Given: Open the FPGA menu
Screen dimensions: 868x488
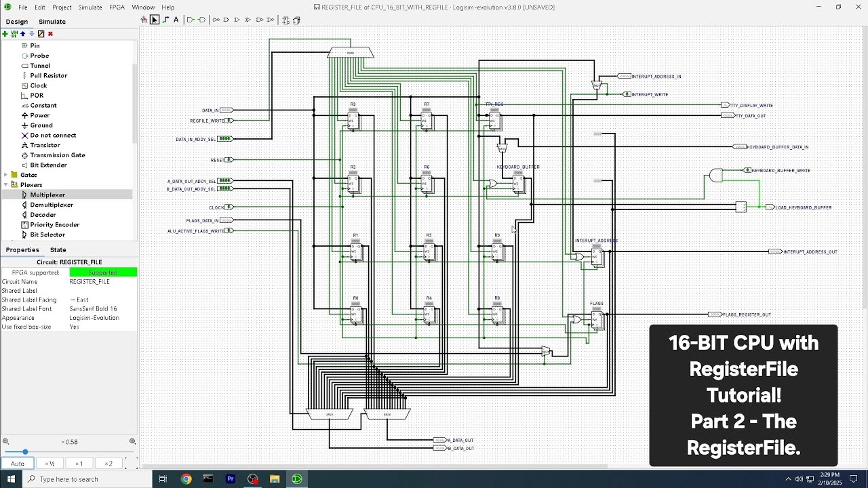Looking at the screenshot, I should [x=117, y=7].
